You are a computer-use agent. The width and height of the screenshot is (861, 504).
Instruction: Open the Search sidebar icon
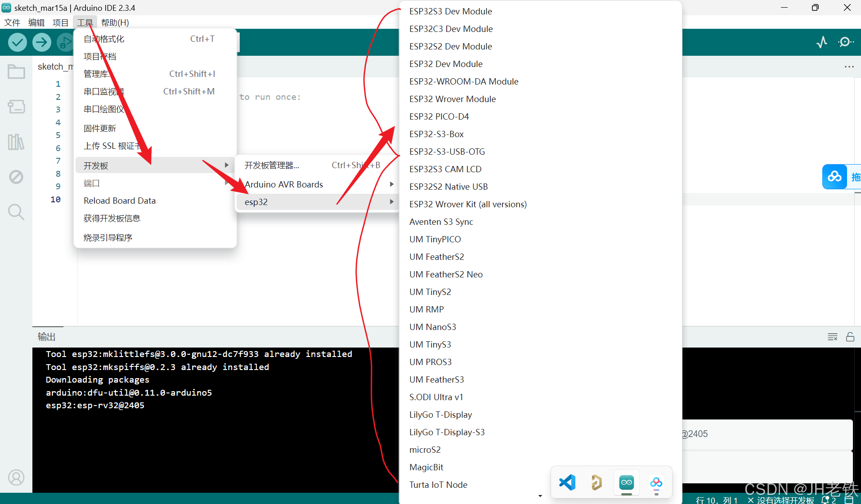point(16,212)
